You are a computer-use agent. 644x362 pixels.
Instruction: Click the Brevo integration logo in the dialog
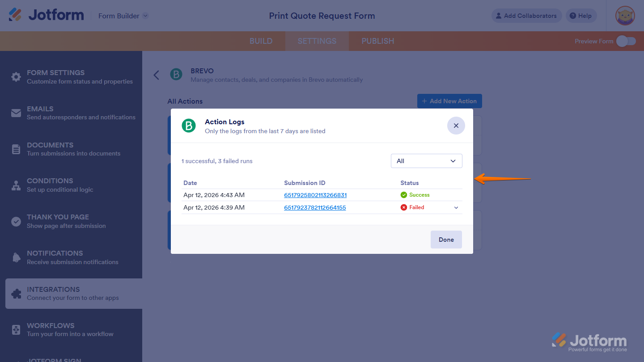click(x=188, y=126)
